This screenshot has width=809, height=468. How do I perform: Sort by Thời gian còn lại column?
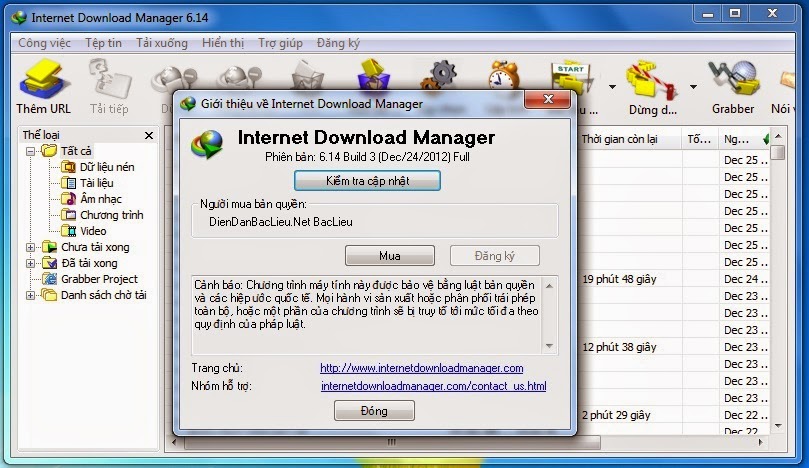point(629,139)
